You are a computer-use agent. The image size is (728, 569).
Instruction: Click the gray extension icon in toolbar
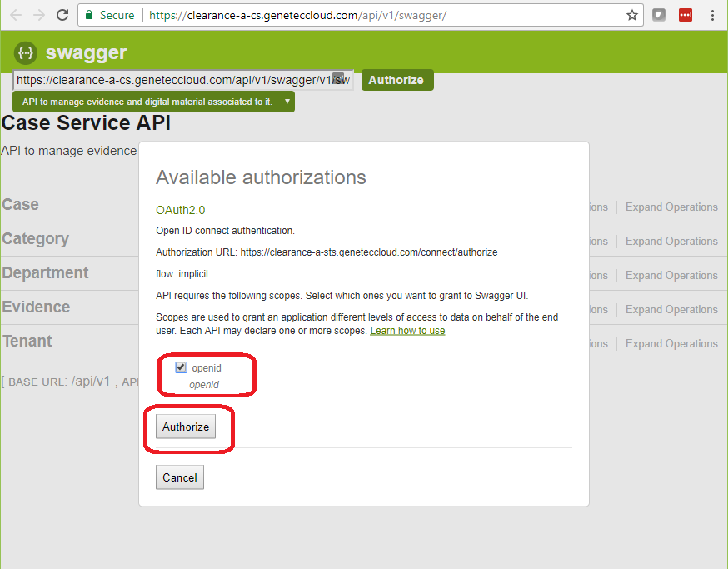pyautogui.click(x=659, y=15)
